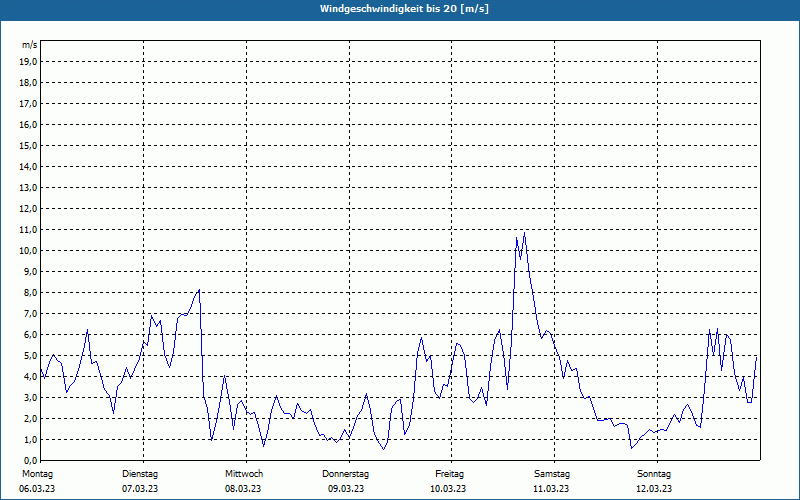Image resolution: width=800 pixels, height=500 pixels.
Task: Select the 5,0 y-axis label
Action: (x=30, y=356)
